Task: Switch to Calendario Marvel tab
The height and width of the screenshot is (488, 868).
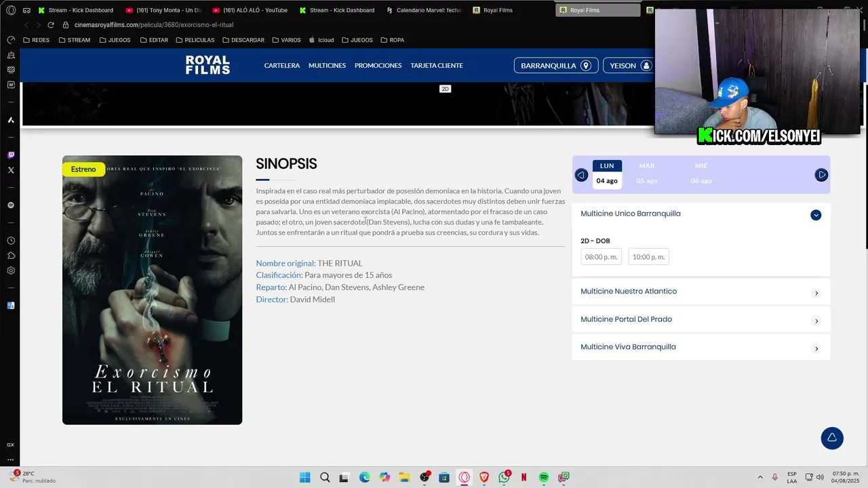Action: coord(424,10)
